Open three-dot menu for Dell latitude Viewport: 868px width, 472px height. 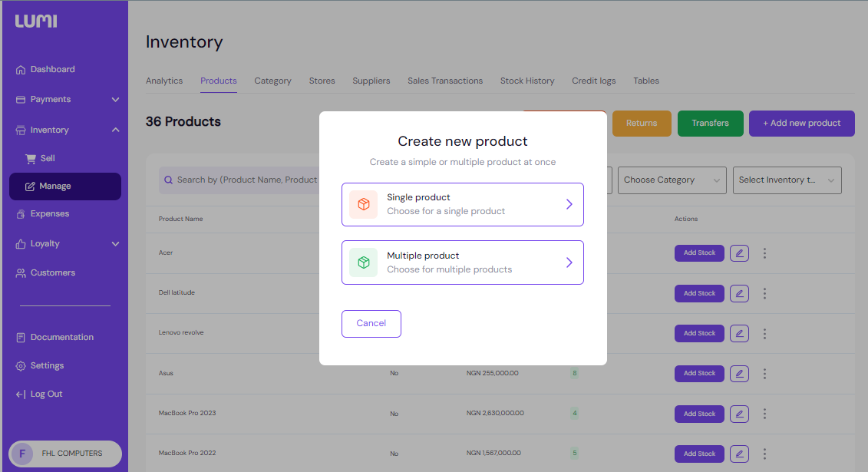[764, 293]
